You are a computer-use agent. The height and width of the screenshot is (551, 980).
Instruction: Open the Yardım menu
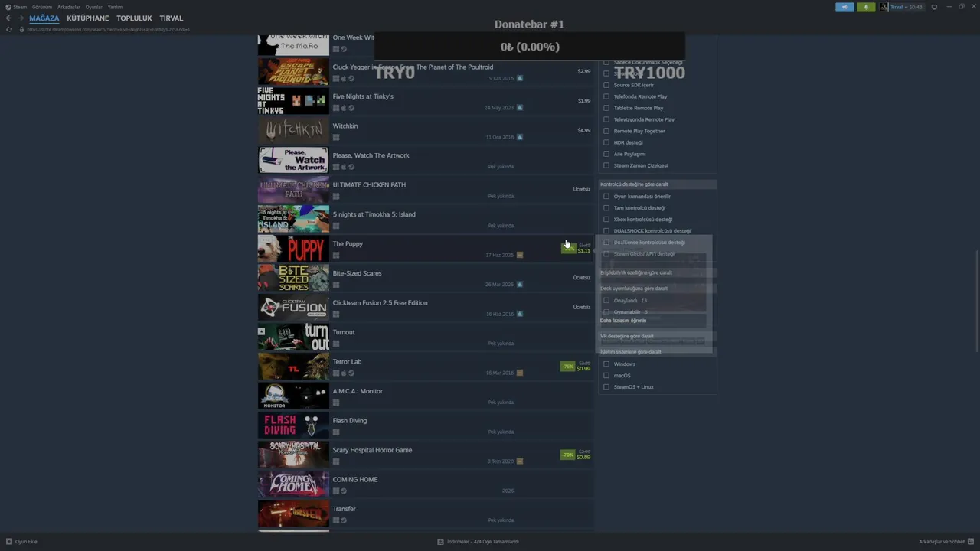[115, 7]
